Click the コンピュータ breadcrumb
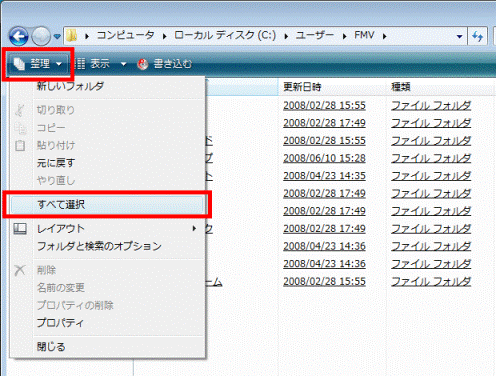Viewport: 496px width, 376px height. point(125,35)
